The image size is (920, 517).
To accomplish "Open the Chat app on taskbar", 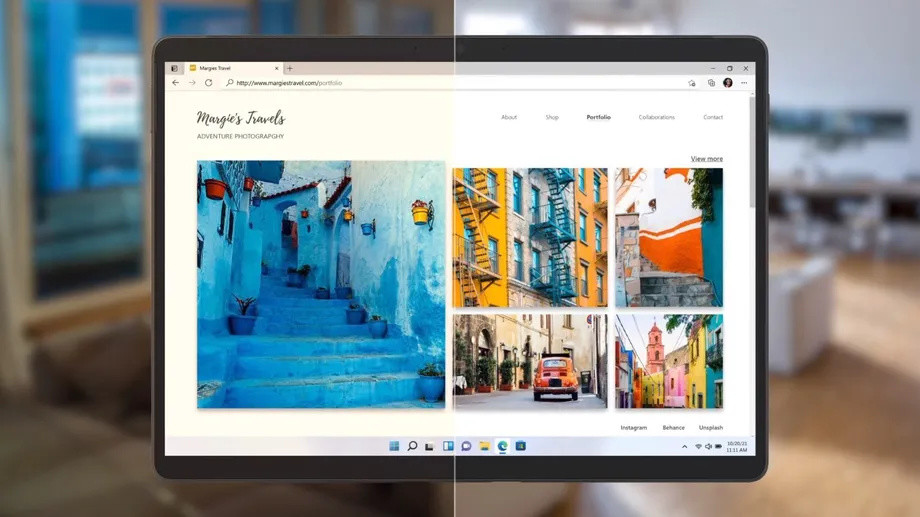I will click(466, 446).
